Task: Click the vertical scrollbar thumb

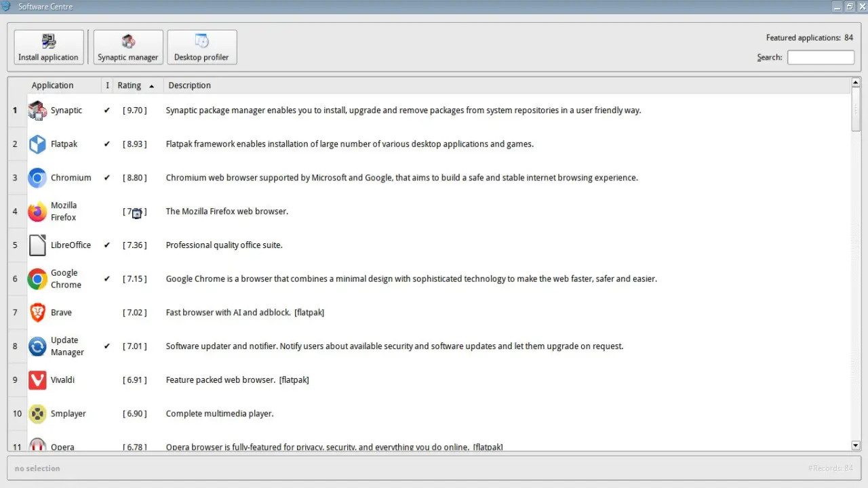Action: pyautogui.click(x=856, y=110)
